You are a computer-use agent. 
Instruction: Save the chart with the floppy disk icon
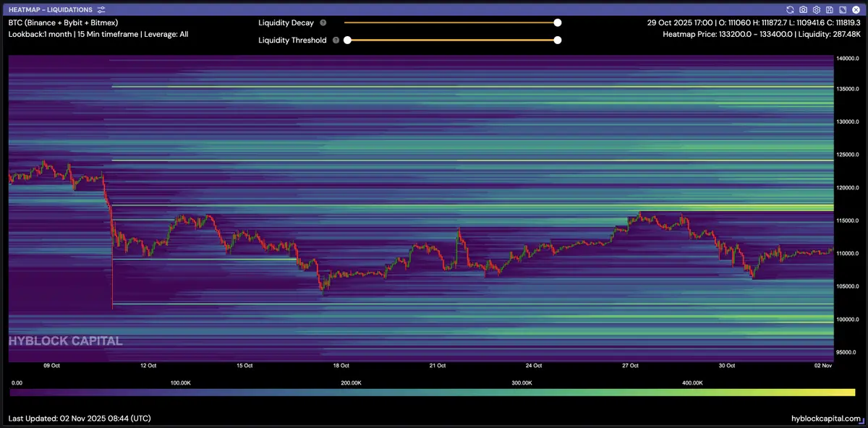[829, 10]
